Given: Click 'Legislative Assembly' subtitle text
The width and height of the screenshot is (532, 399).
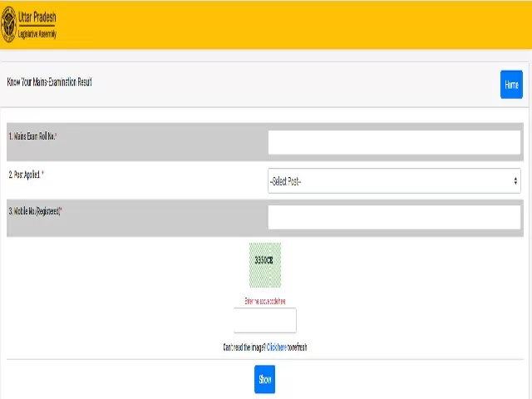Looking at the screenshot, I should point(37,34).
